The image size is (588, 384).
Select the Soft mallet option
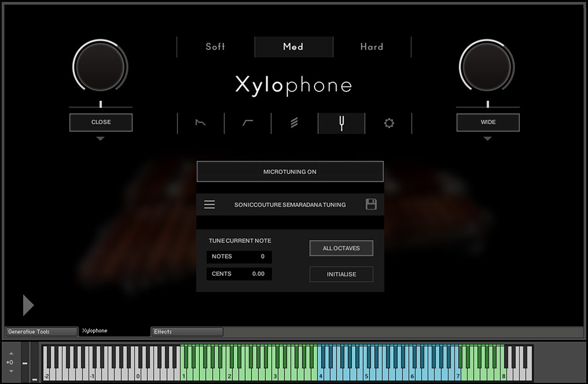click(x=215, y=47)
